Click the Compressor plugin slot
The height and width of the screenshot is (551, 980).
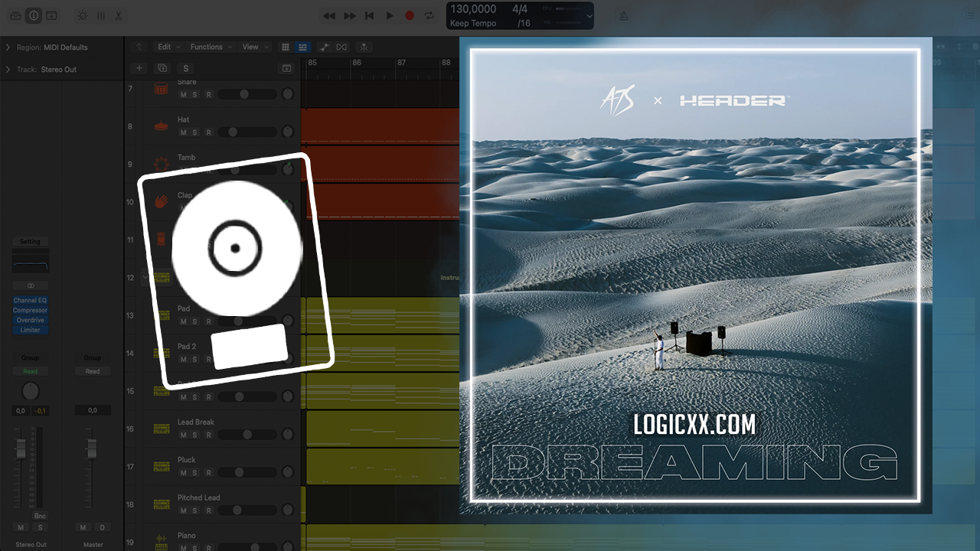(30, 310)
